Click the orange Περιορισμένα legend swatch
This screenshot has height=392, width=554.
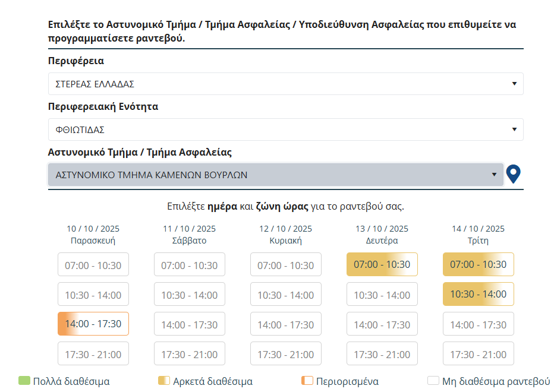(x=307, y=381)
